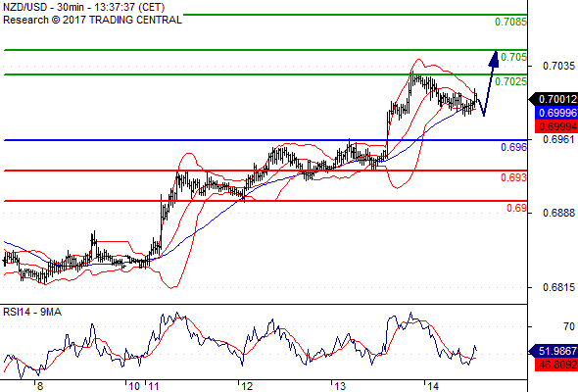Select the 0.705 green resistance label
Screen dimensions: 578x392
coord(513,57)
